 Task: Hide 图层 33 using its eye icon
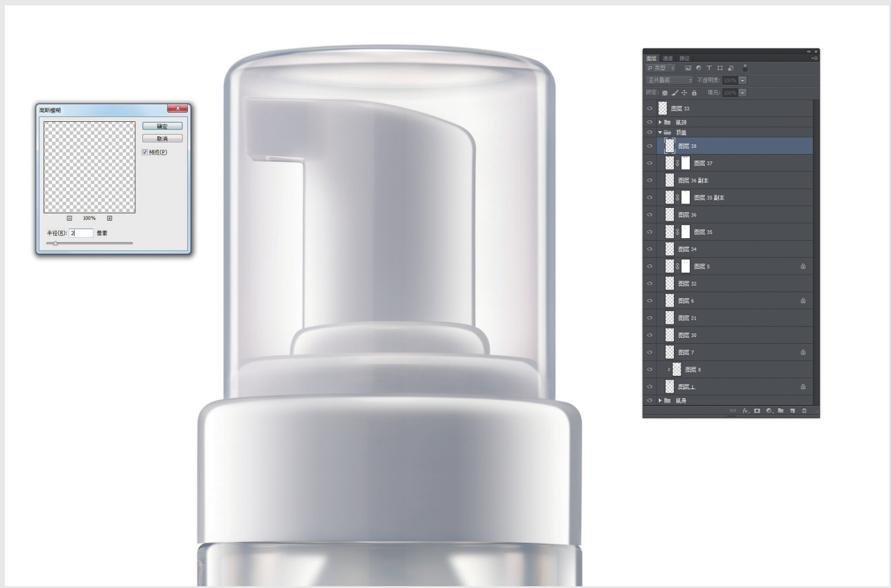(x=650, y=109)
